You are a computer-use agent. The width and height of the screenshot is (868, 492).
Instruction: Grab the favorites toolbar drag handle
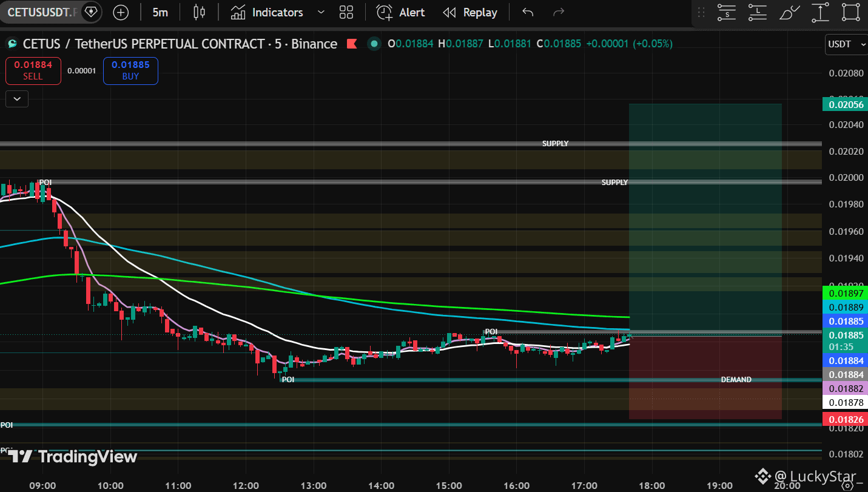click(701, 12)
